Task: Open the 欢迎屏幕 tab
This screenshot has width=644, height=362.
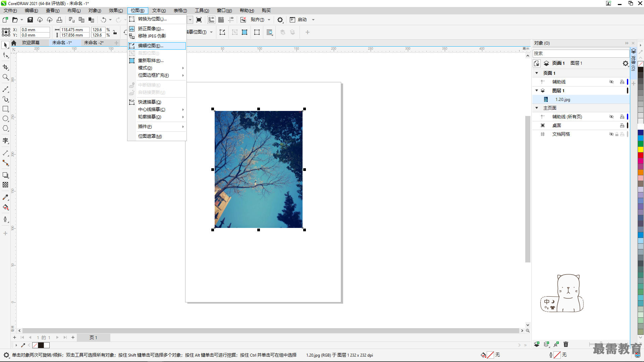Action: (31, 43)
